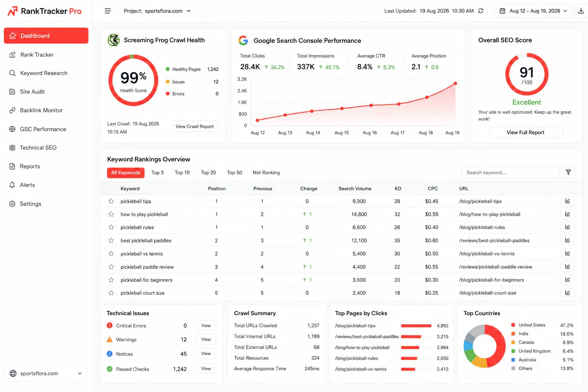
Task: Star the pickleball for beginners keyword
Action: [x=111, y=280]
